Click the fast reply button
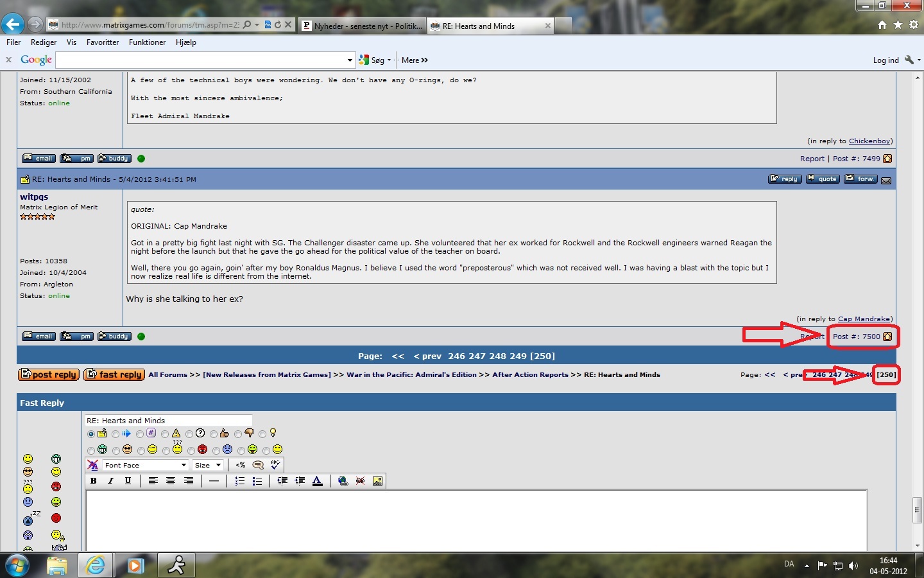 [114, 374]
